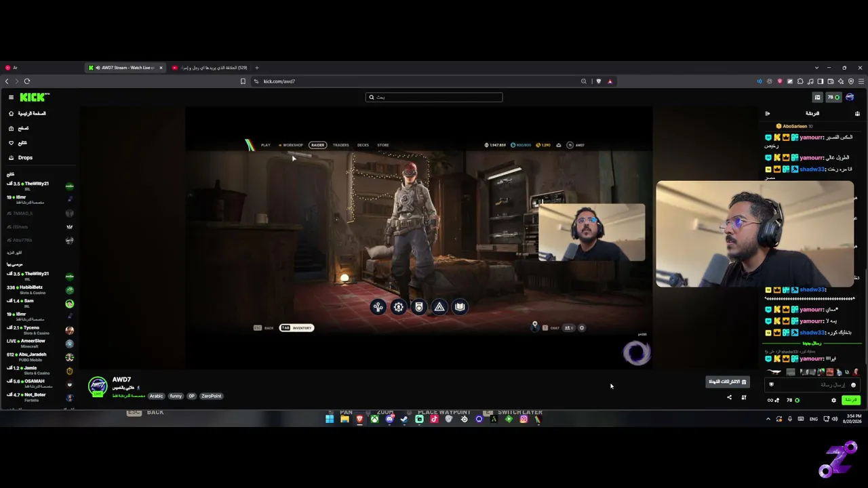Open HabibiBetz channel in sidebar
Viewport: 868px width, 488px height.
click(40, 289)
